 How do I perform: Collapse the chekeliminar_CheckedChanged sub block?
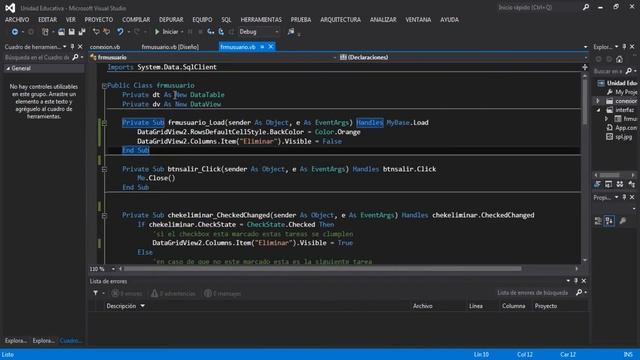tap(104, 216)
